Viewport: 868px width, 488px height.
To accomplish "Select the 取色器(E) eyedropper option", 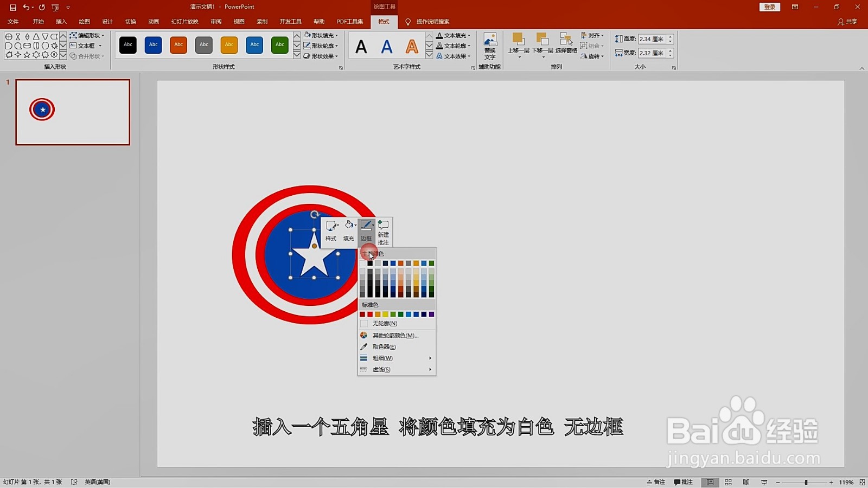I will tap(397, 347).
